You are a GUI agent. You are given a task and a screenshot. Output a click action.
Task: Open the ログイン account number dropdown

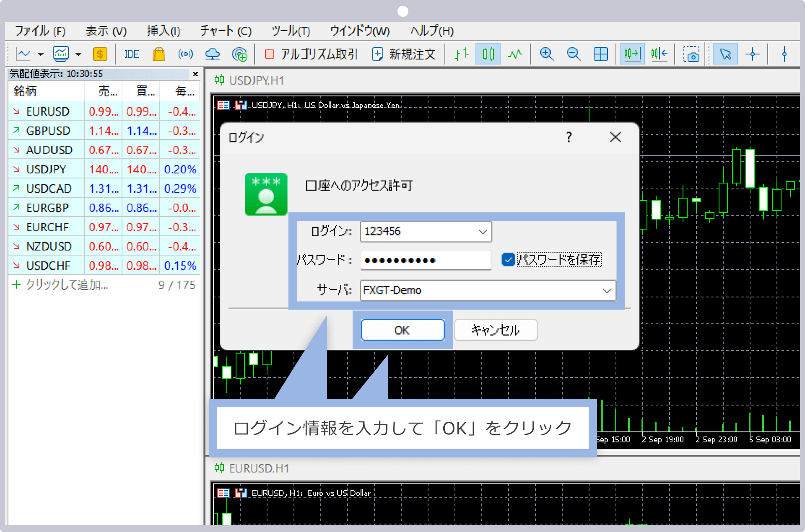[482, 231]
